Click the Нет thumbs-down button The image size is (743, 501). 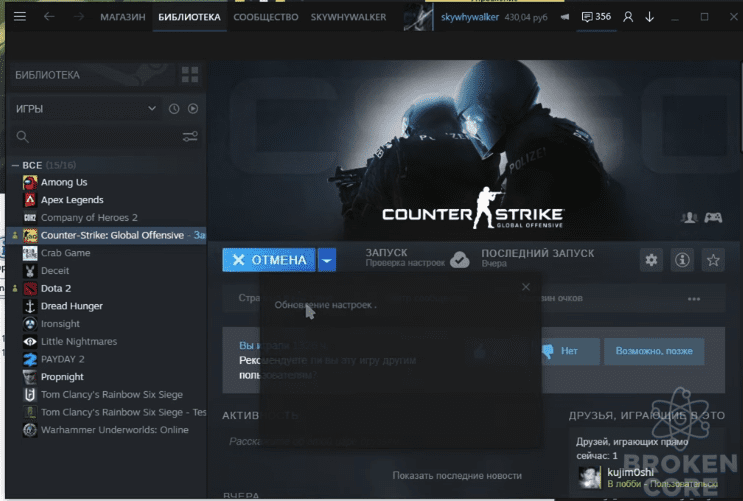[571, 351]
